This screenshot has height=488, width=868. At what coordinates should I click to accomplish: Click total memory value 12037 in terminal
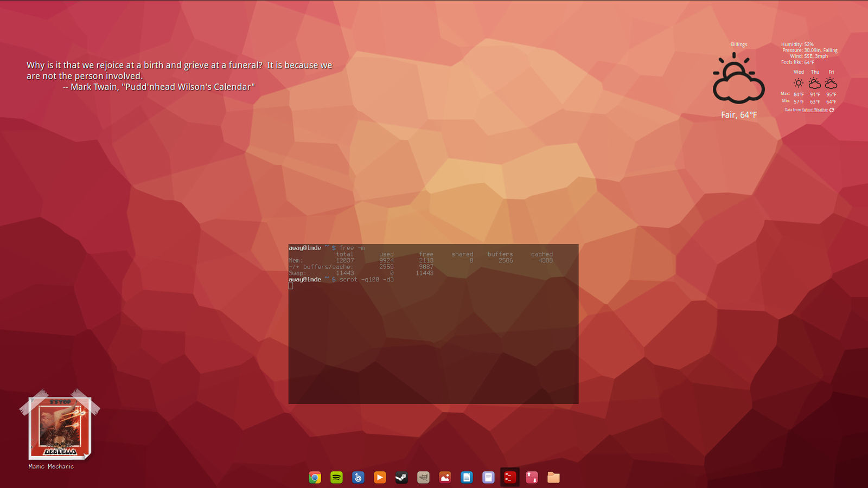(344, 261)
